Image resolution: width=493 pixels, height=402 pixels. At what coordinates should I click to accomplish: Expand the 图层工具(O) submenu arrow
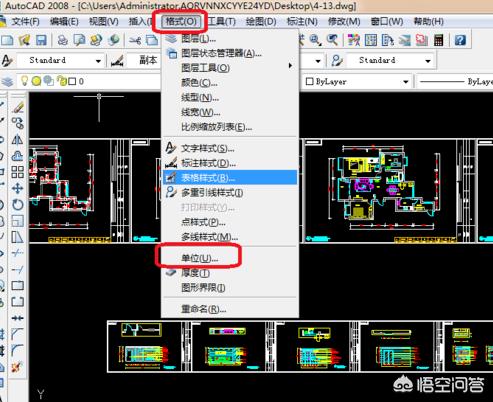coord(290,66)
